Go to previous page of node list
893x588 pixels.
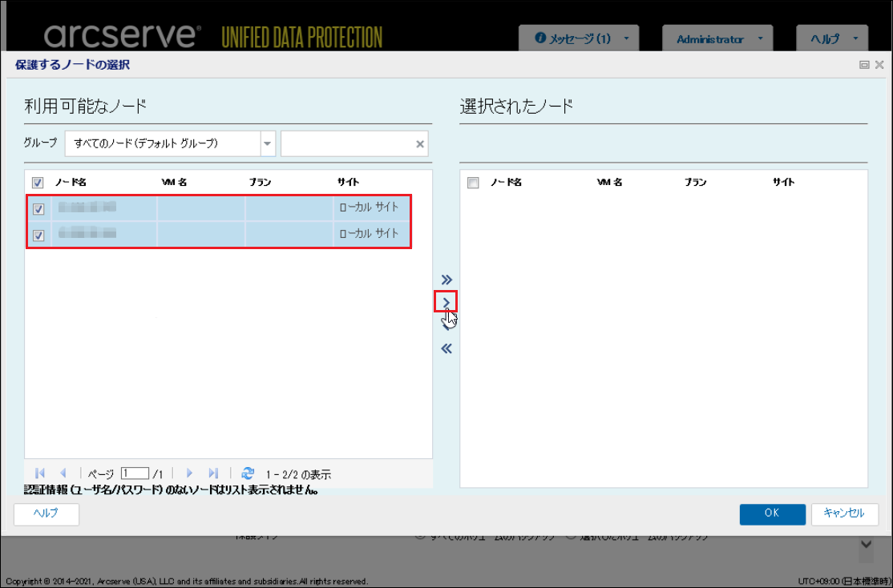pos(63,473)
